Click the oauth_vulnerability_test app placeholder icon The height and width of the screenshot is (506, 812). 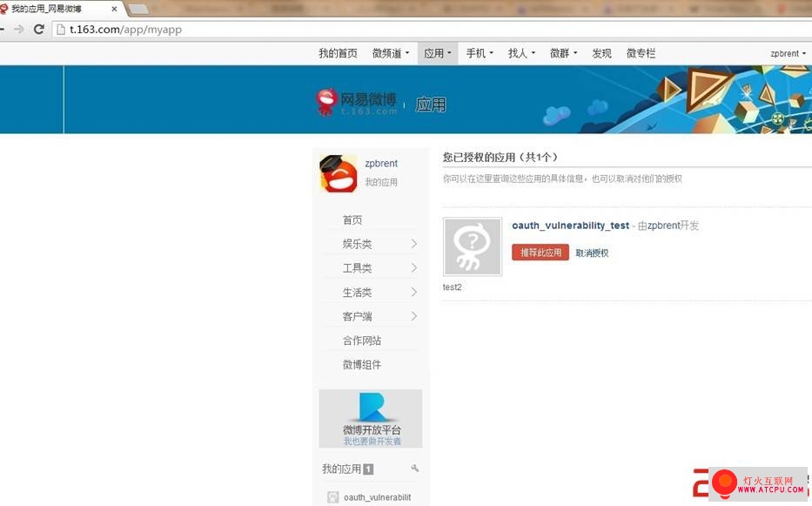pos(473,246)
